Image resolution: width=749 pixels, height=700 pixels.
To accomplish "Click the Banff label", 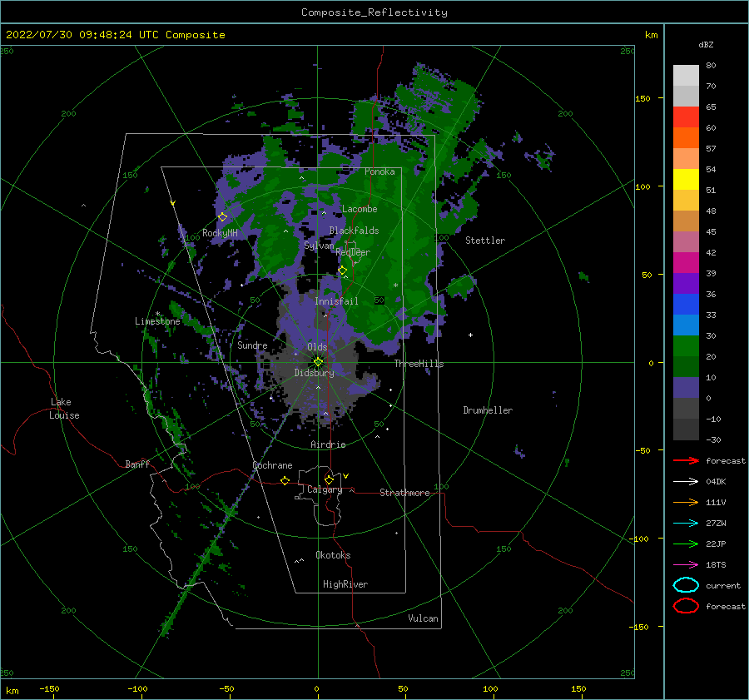I will [137, 464].
